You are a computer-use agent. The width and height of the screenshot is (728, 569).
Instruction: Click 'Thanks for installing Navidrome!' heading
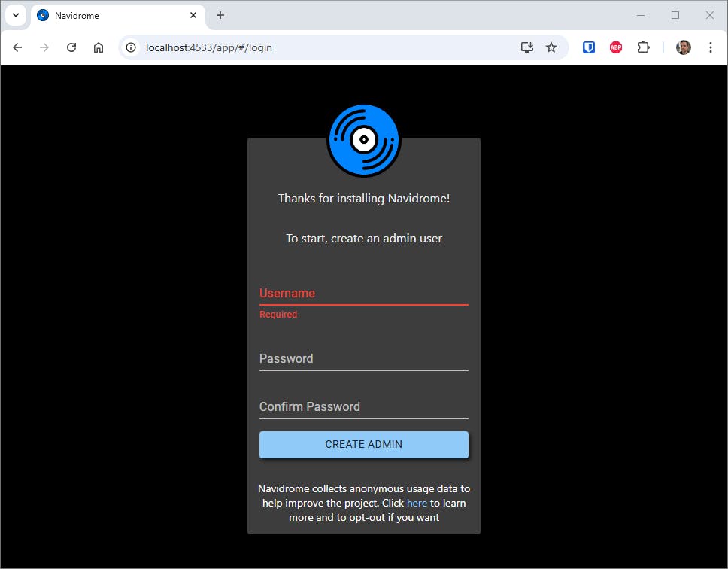[364, 199]
